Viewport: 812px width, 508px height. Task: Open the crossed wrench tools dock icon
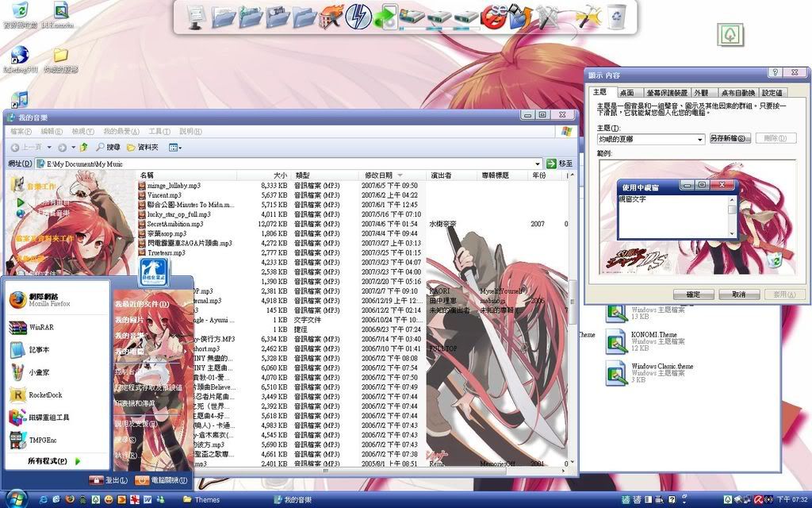coord(547,17)
